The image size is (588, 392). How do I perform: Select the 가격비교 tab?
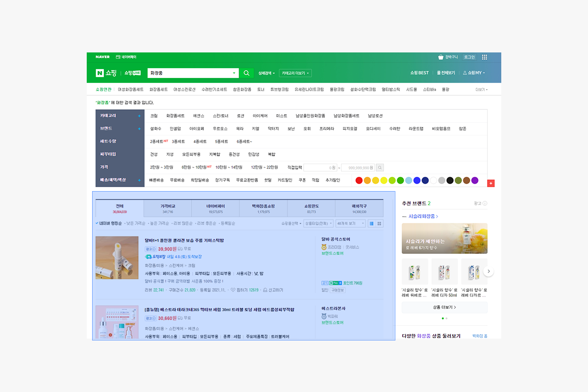[168, 209]
